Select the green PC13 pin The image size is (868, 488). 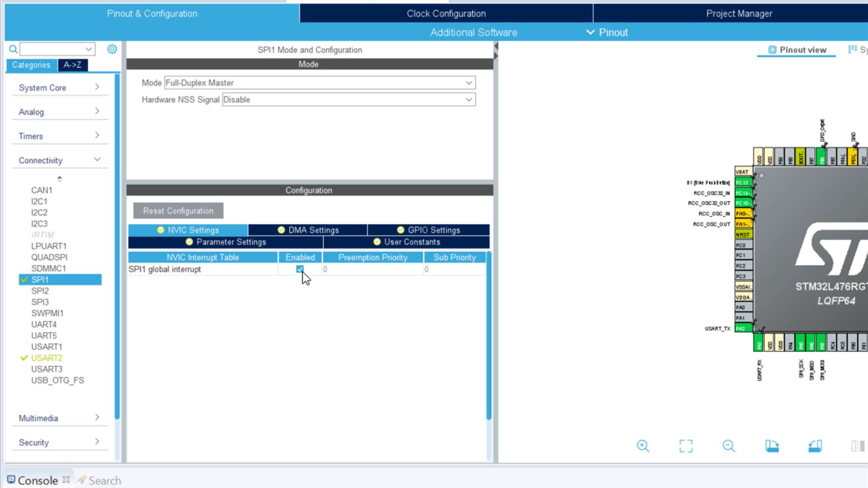point(743,183)
